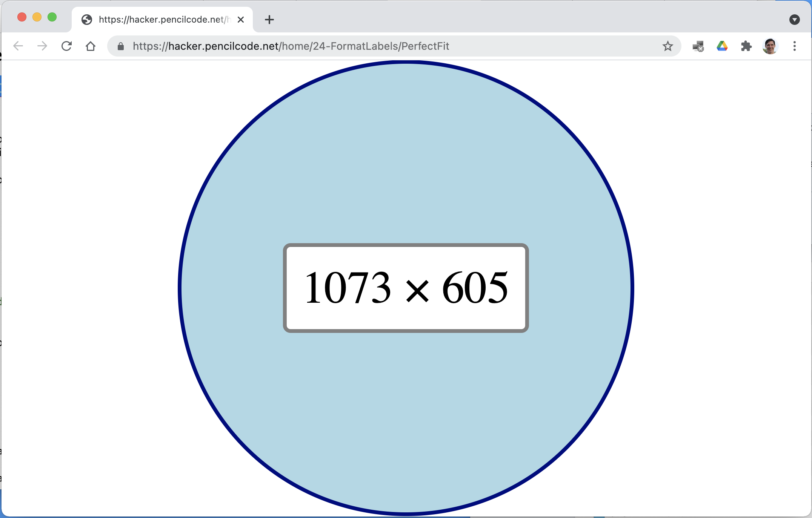Open the Google Drive extension
The height and width of the screenshot is (518, 812).
[x=722, y=46]
